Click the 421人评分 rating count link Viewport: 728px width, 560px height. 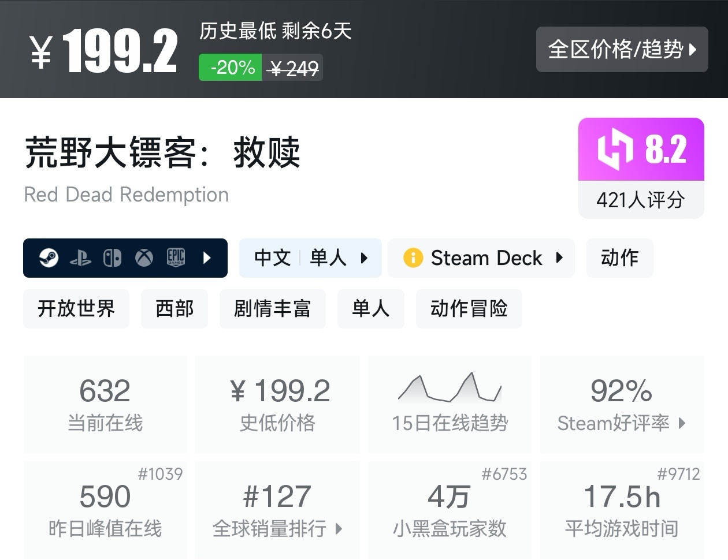(641, 200)
